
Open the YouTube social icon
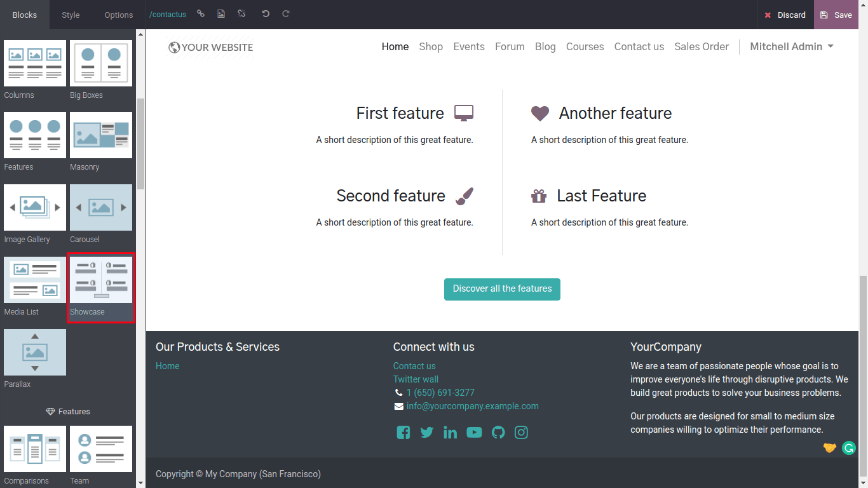click(x=474, y=433)
